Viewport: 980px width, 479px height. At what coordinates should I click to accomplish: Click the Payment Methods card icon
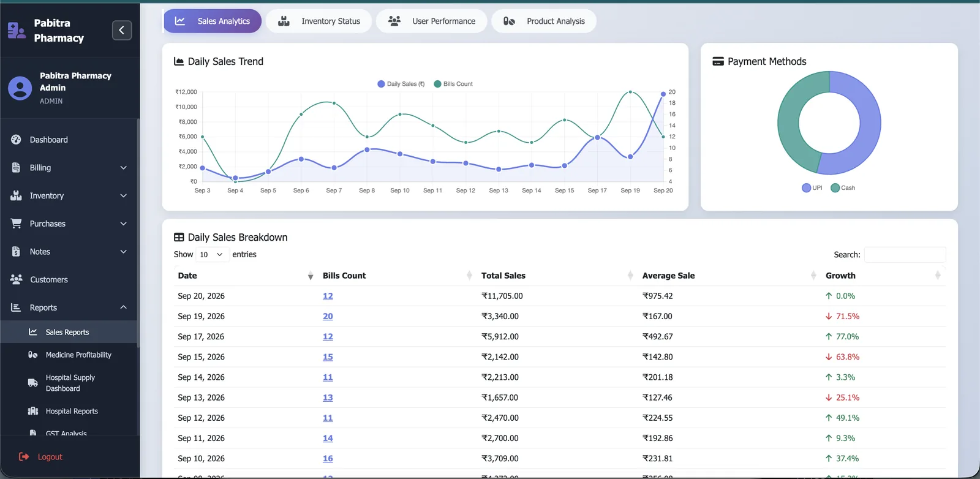tap(718, 61)
